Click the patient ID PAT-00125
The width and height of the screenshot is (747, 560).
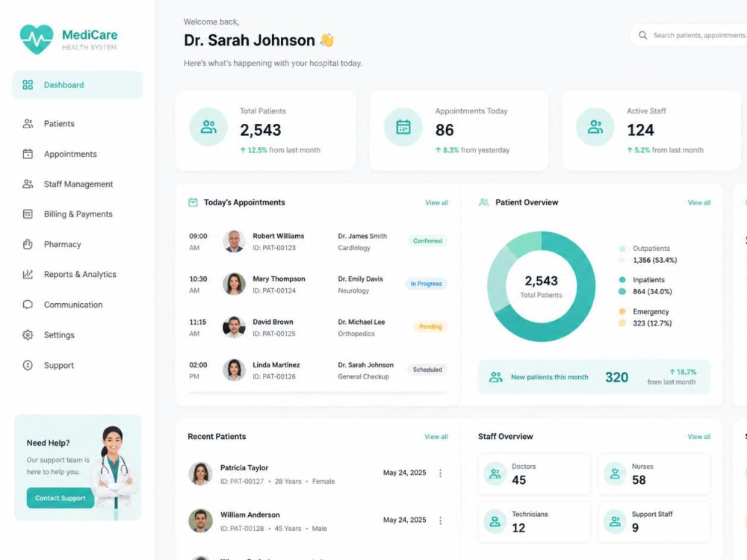click(274, 334)
